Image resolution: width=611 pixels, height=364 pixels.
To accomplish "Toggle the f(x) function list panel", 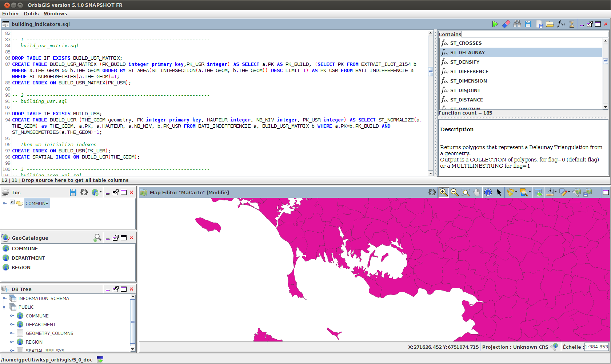I will click(x=561, y=24).
